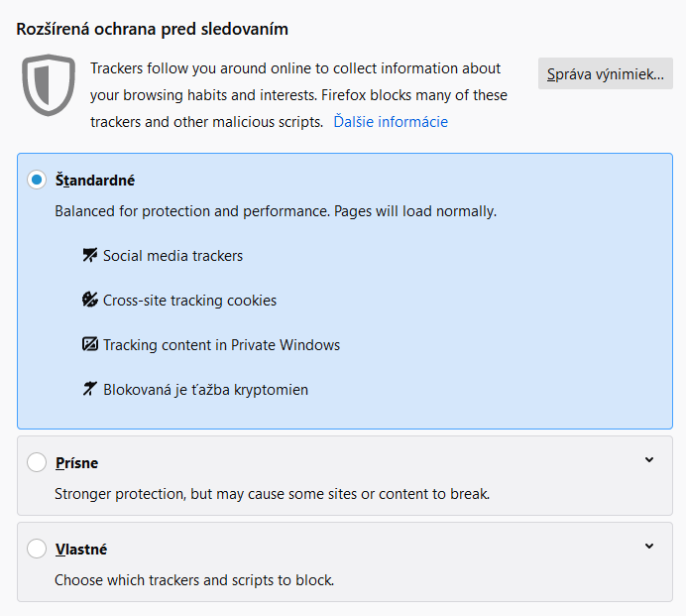Click the Vlastné option label
686x616 pixels.
click(x=81, y=549)
